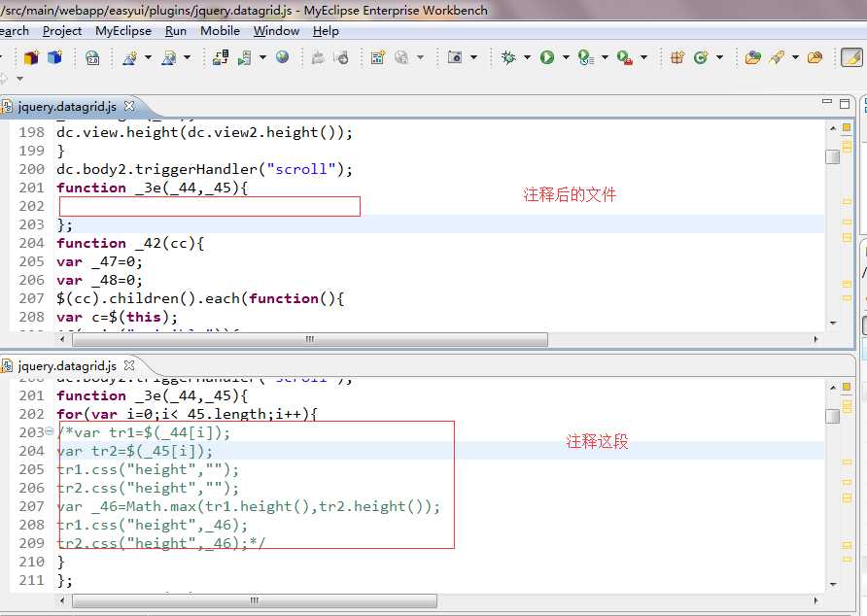Click the greyed-out back-step icon
The height and width of the screenshot is (616, 867).
342,57
